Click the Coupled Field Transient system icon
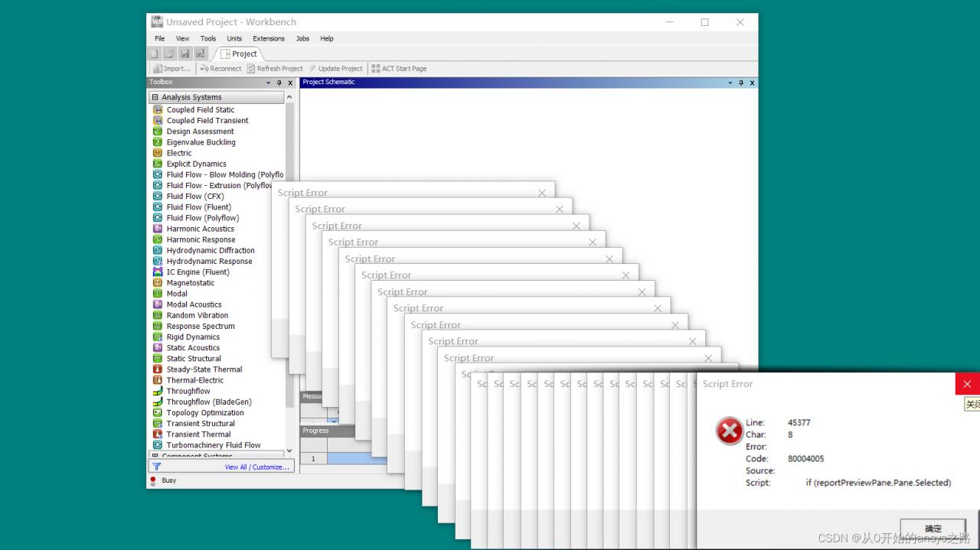 pos(158,120)
